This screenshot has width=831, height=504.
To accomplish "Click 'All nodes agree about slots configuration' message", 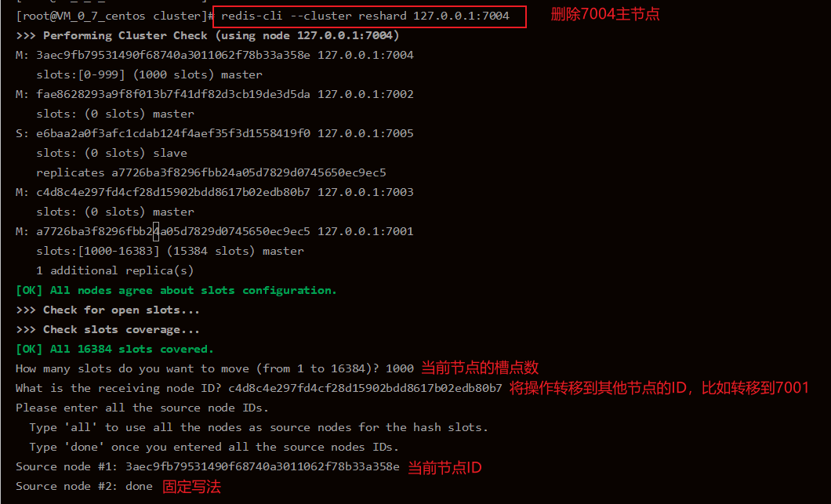I will (176, 291).
